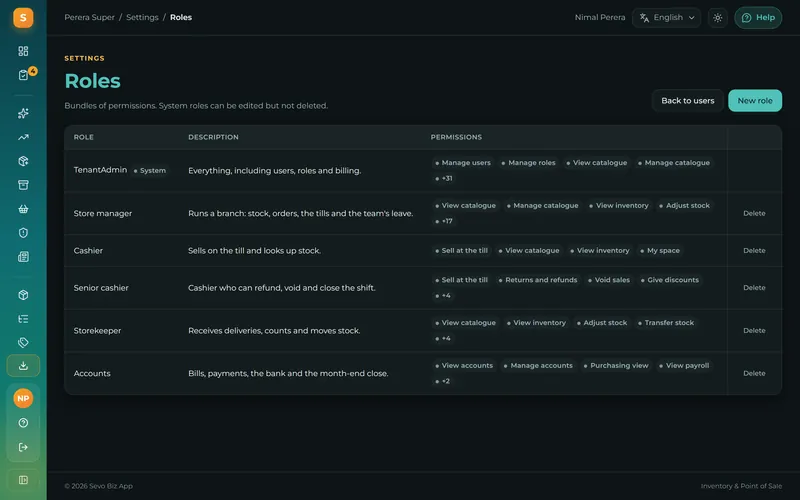The width and height of the screenshot is (800, 500).
Task: Open the trending-up analytics icon
Action: coord(23,137)
